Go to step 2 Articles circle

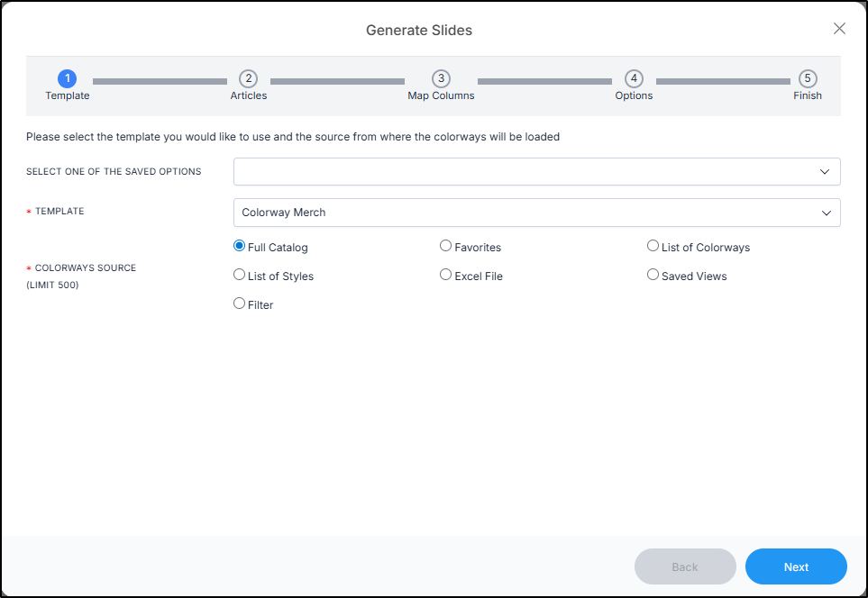248,78
